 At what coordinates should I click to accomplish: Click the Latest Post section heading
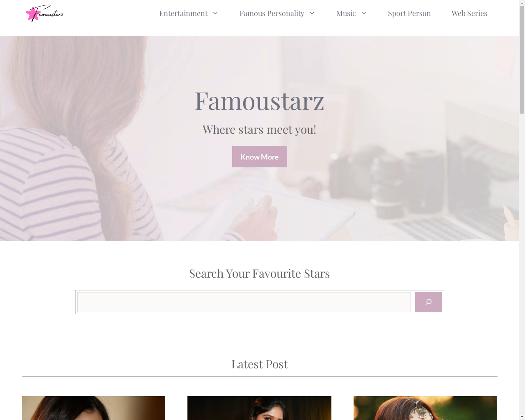pyautogui.click(x=260, y=364)
